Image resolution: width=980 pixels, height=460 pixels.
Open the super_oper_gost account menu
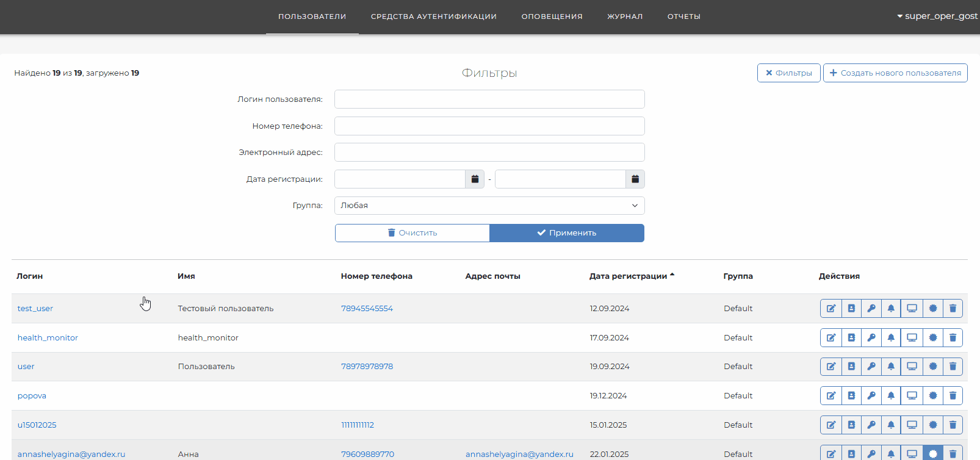click(937, 16)
